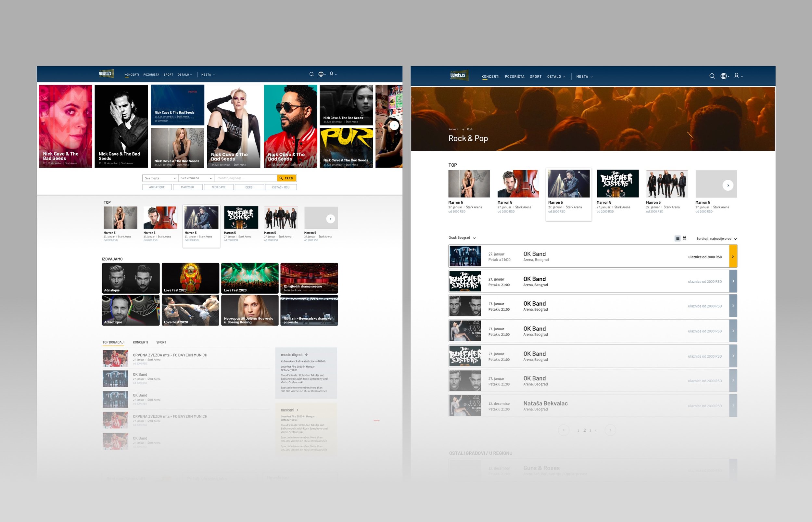Open Love Fest 2020 tile with MMA fighters

click(x=190, y=310)
